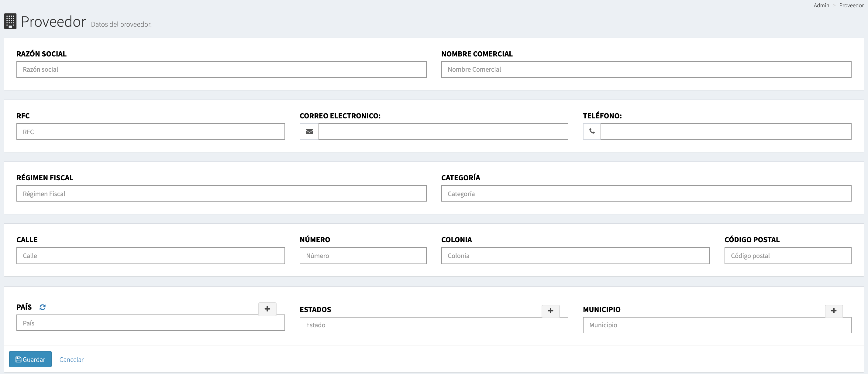Click the Código postal field

point(787,256)
